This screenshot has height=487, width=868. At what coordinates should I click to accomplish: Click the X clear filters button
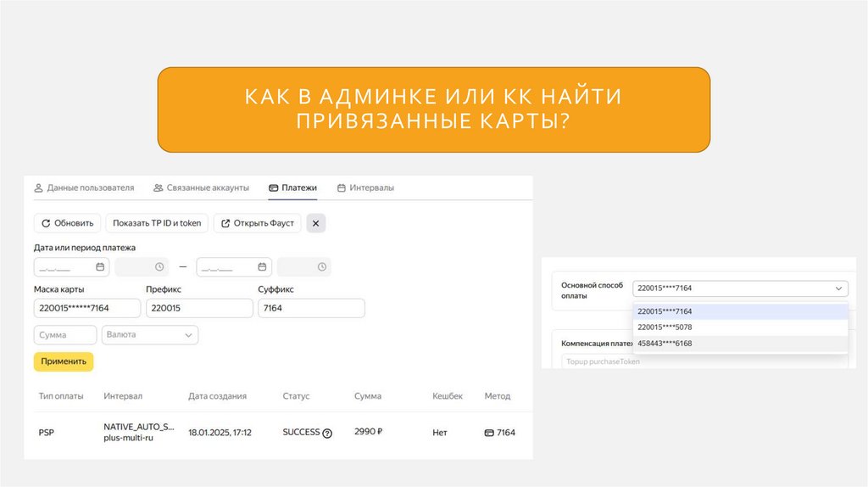(316, 223)
